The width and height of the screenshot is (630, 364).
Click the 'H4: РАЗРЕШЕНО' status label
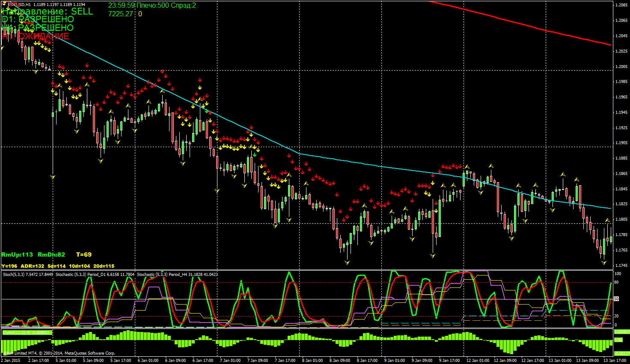(38, 28)
